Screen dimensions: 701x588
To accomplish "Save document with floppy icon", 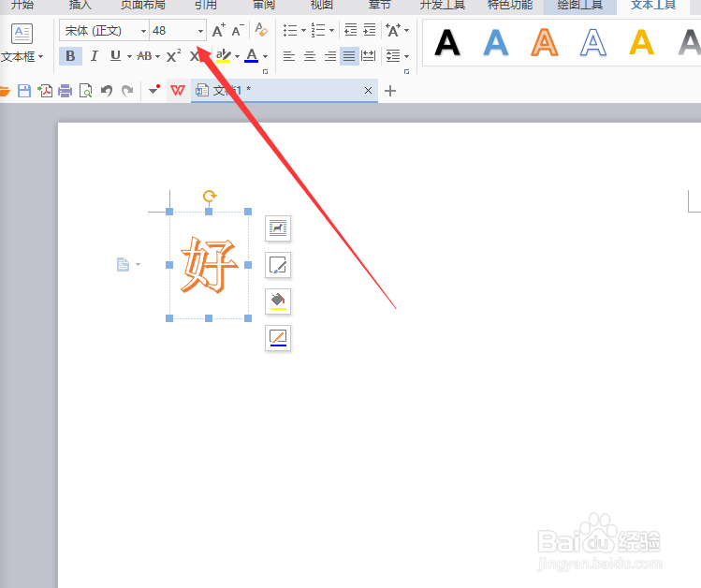I will click(x=24, y=91).
